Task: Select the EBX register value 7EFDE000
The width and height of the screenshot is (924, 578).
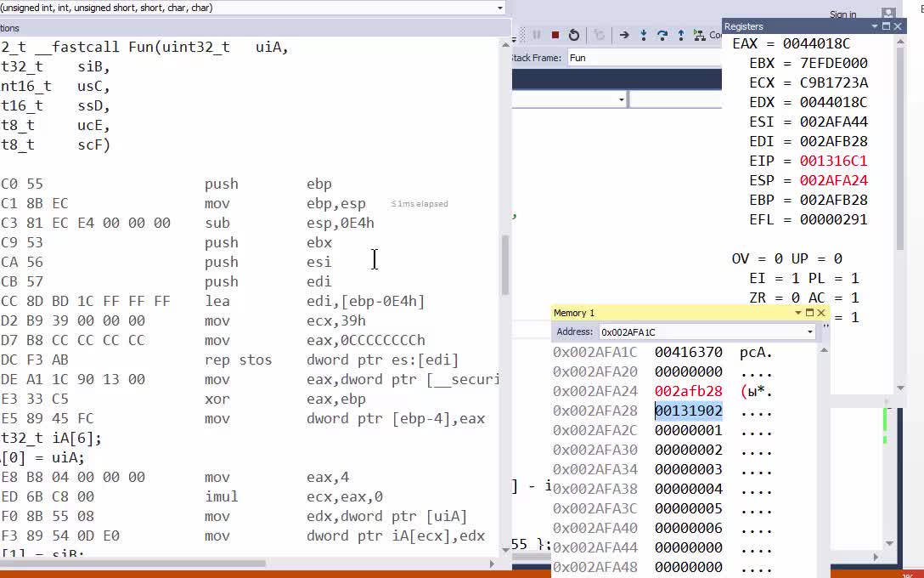Action: (x=833, y=63)
